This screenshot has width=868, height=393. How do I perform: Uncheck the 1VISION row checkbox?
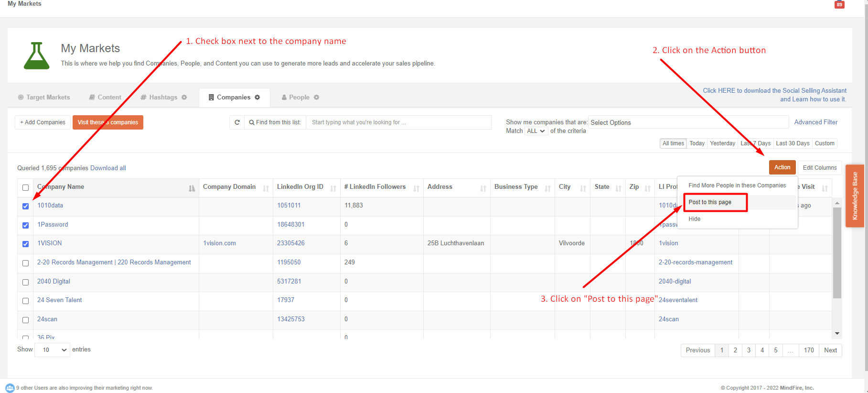point(25,244)
